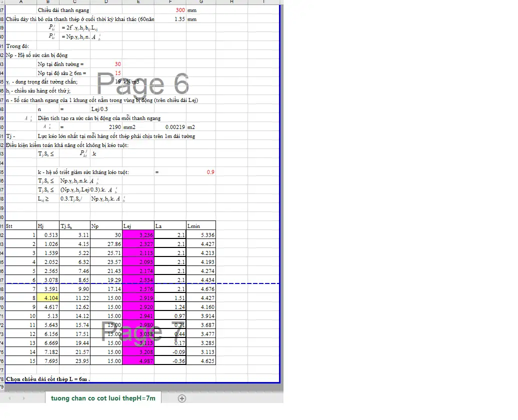518x420 pixels.
Task: Select the column E header
Action: point(138,2)
